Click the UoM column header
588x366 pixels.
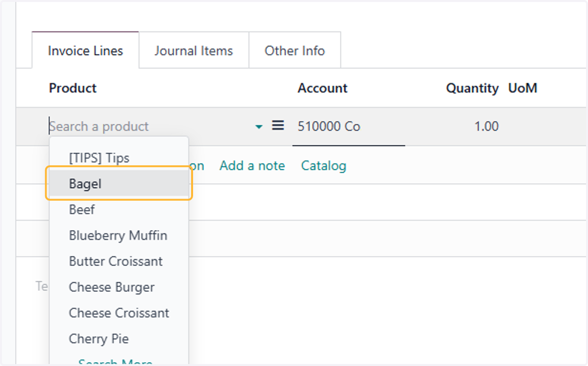(523, 88)
